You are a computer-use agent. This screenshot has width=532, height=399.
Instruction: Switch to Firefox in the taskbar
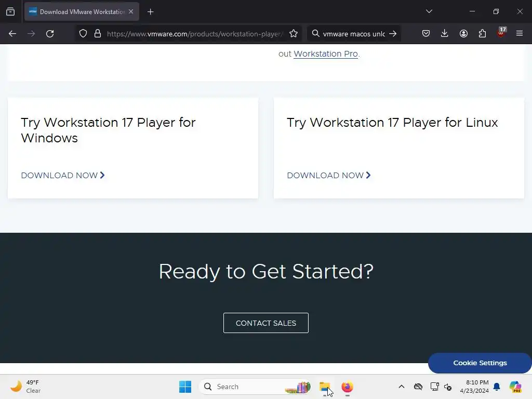[x=347, y=387]
